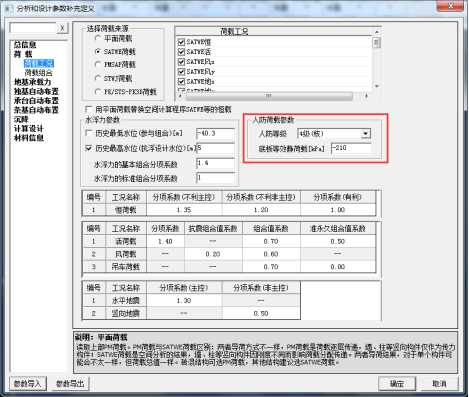Open 地基承载力 in the tree
Screen dimensions: 469x397
[33, 82]
